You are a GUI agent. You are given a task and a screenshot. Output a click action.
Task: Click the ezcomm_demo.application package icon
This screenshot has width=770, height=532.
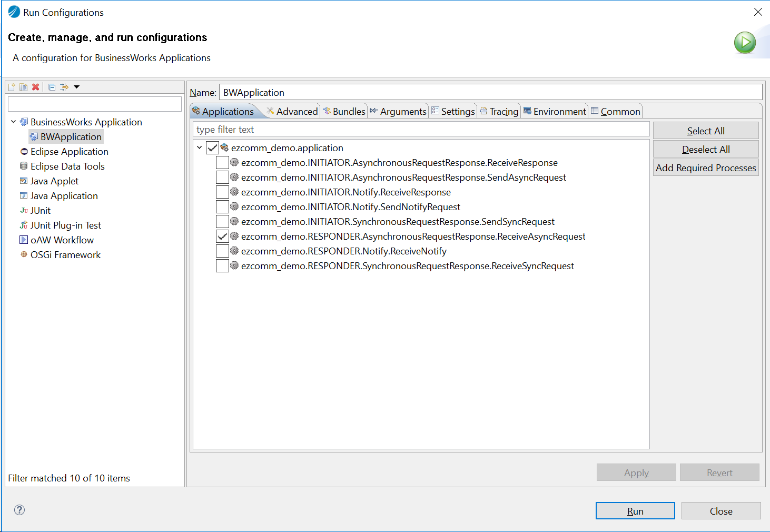click(x=224, y=148)
